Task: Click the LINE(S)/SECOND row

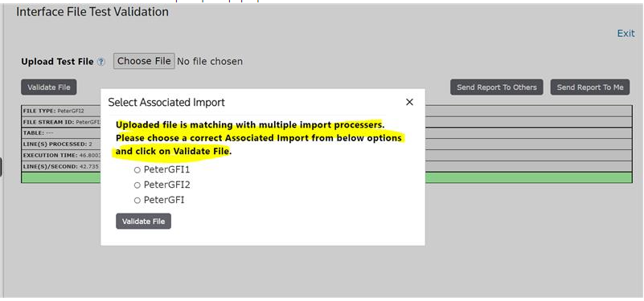Action: 326,166
